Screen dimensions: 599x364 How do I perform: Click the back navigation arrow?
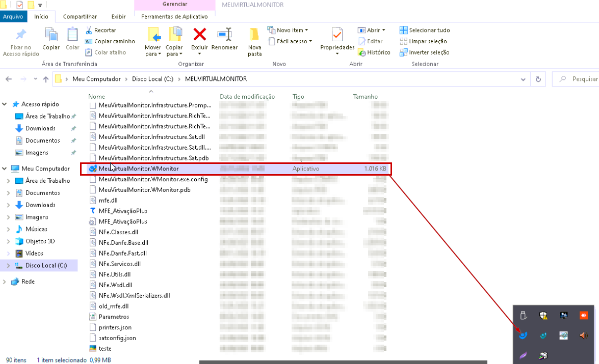(9, 79)
